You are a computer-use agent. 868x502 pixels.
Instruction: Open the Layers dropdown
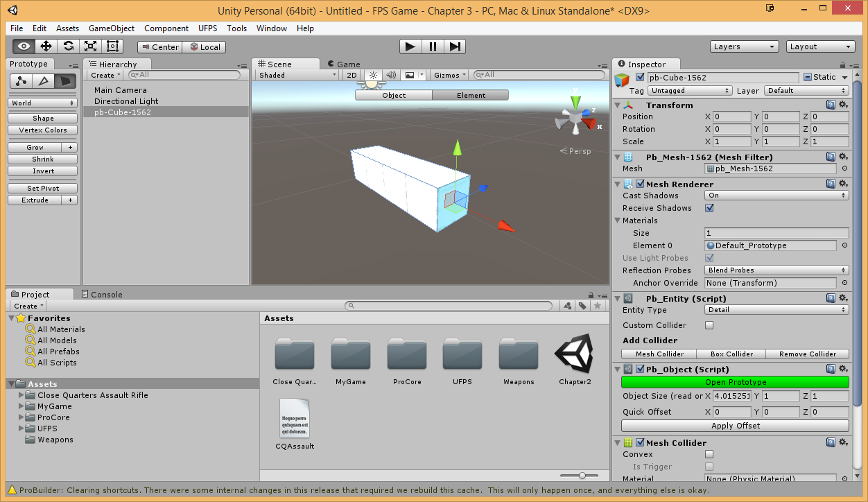coord(745,46)
